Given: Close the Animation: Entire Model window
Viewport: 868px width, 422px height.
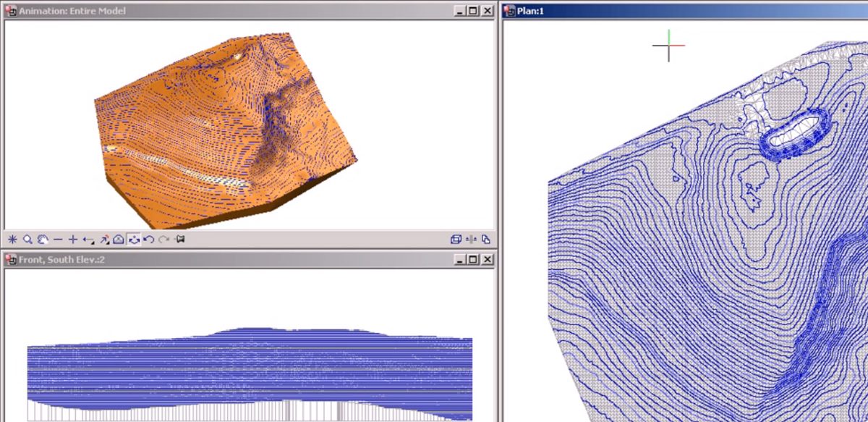Looking at the screenshot, I should click(487, 11).
